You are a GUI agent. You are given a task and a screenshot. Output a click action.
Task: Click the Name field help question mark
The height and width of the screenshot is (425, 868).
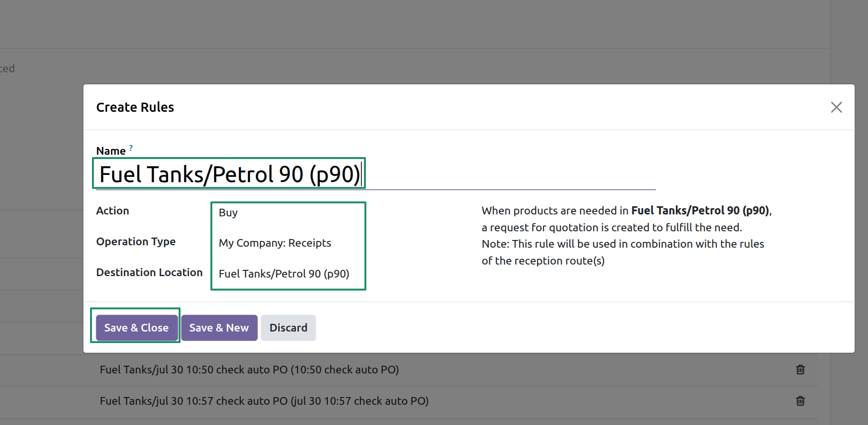click(131, 148)
